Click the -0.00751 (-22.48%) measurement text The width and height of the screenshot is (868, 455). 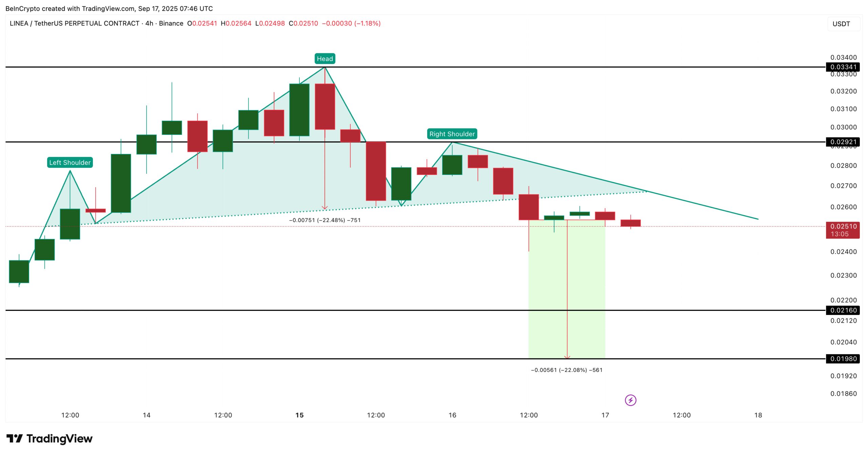(x=324, y=220)
